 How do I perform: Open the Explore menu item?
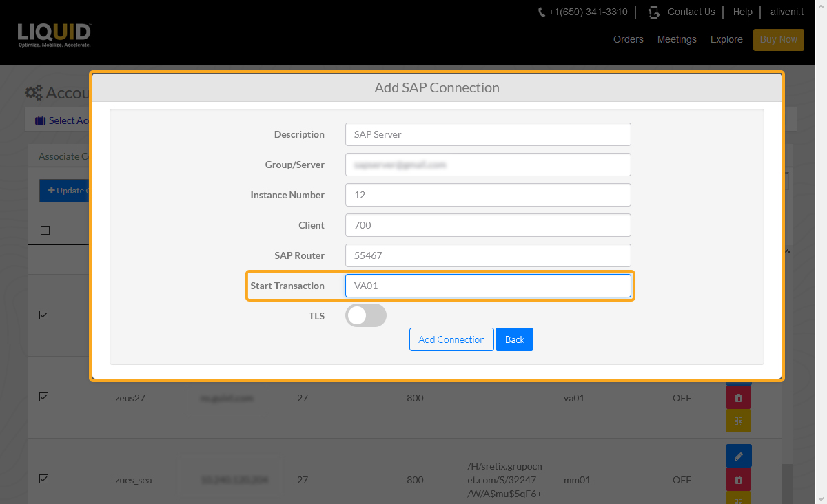726,39
